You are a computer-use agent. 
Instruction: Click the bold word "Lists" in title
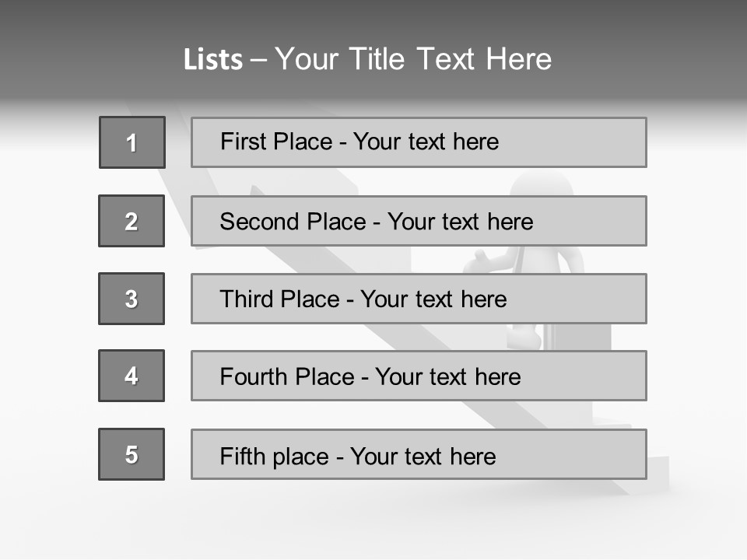(x=213, y=59)
